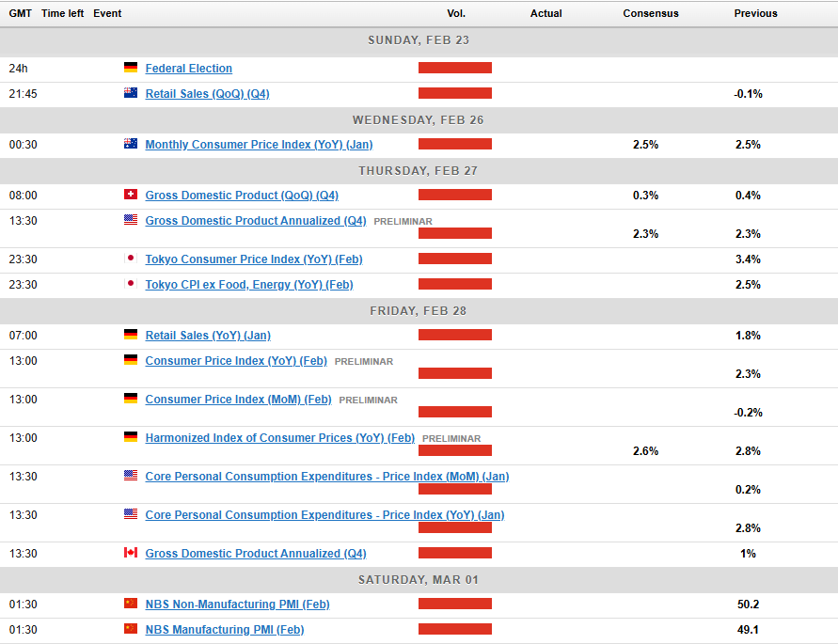Image resolution: width=838 pixels, height=644 pixels.
Task: Click the Canadian flag next to Gross Domestic Product Annualized
Action: (x=131, y=554)
